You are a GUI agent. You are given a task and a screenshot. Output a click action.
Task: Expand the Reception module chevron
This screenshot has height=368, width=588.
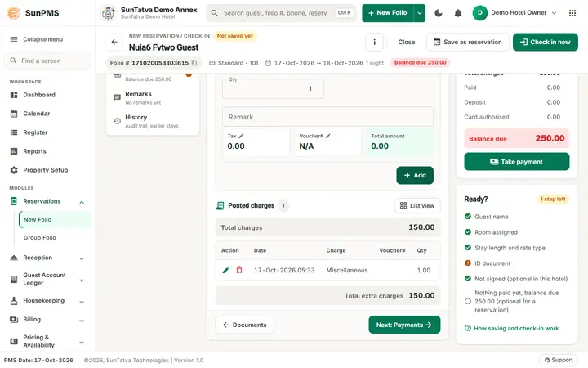tap(82, 258)
